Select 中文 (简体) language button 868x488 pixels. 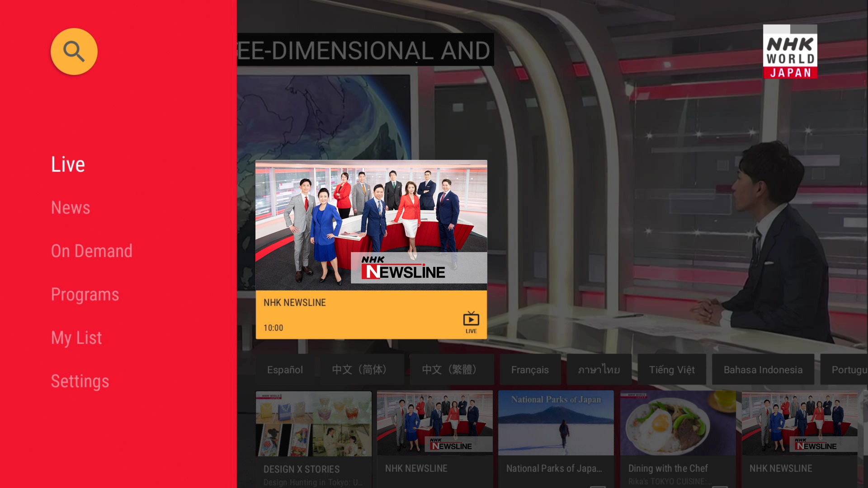(x=362, y=370)
